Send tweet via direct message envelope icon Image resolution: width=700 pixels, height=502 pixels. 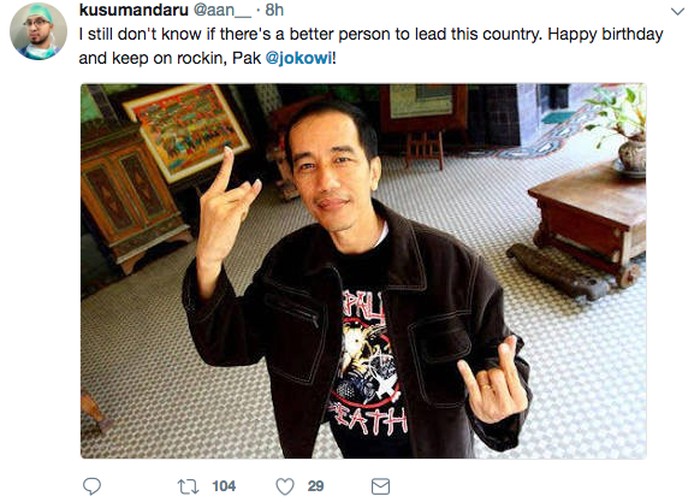[x=381, y=486]
